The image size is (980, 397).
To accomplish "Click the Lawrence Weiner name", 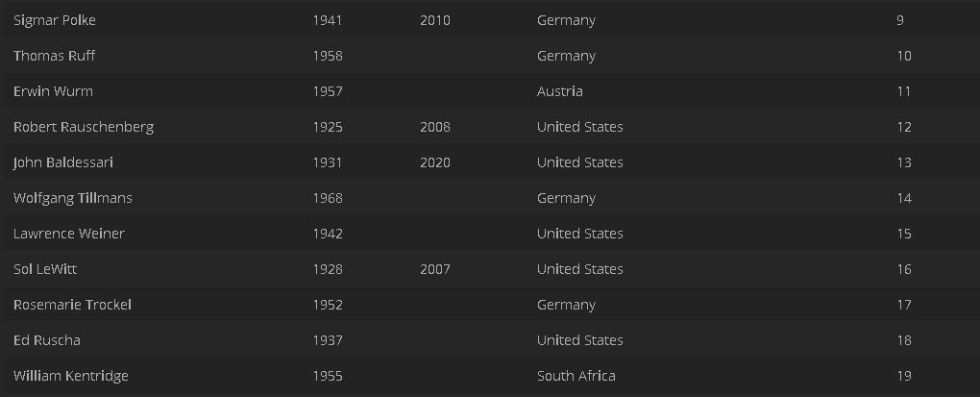I will point(69,234).
